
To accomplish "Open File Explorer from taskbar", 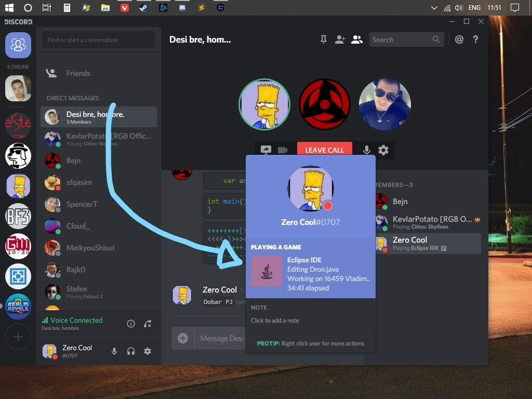I will (105, 7).
